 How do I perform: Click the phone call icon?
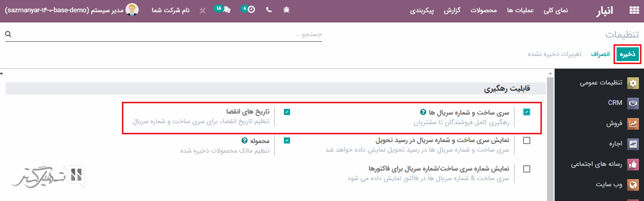(269, 10)
